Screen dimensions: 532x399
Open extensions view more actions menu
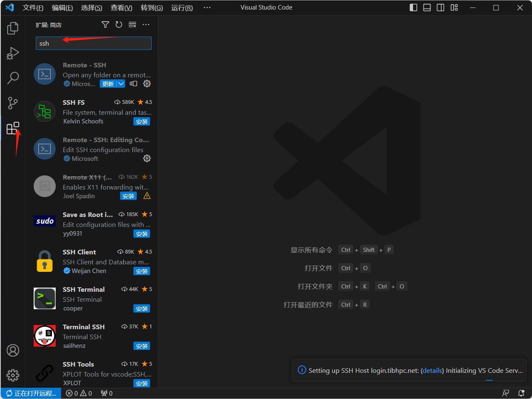(146, 25)
